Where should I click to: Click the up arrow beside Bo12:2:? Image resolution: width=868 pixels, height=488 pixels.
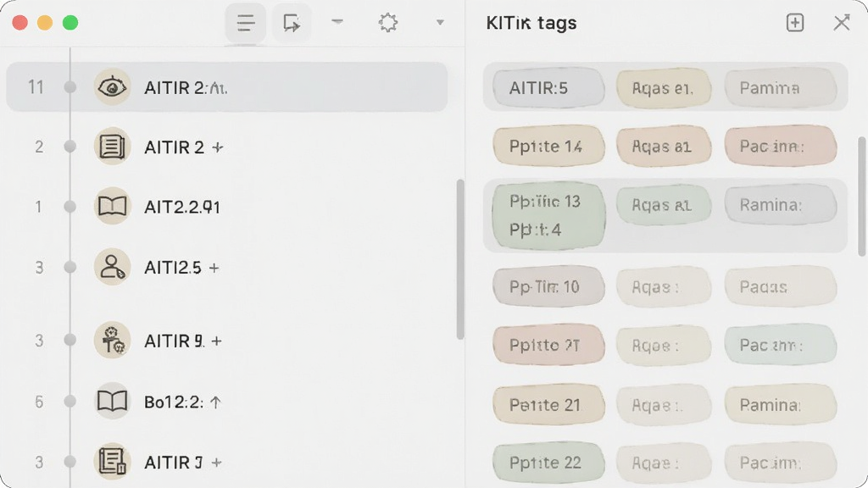pyautogui.click(x=215, y=402)
